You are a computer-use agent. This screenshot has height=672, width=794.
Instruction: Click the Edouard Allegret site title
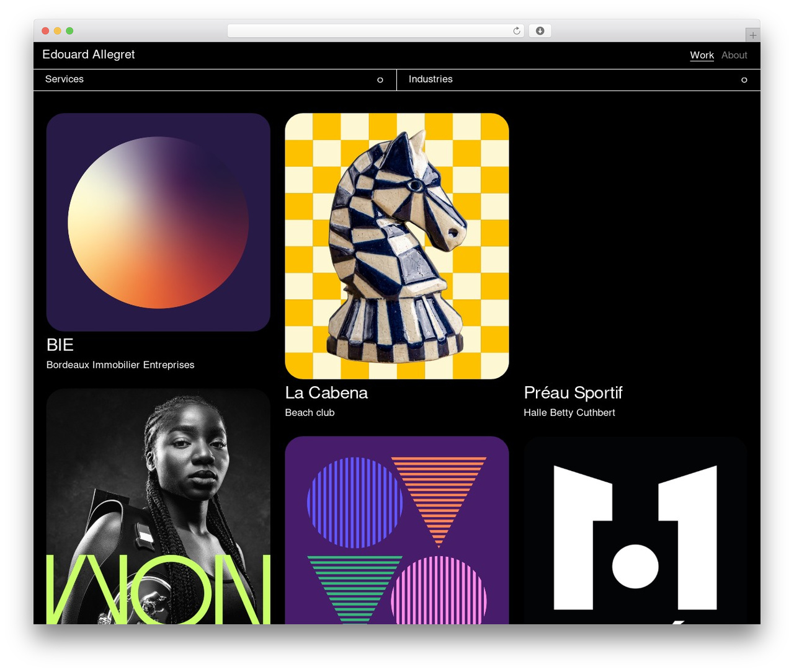[89, 55]
